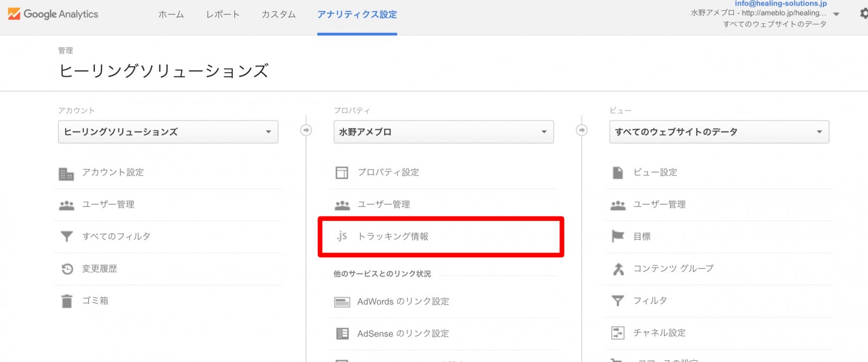Image resolution: width=868 pixels, height=362 pixels.
Task: Click the プロパティ column label
Action: pyautogui.click(x=352, y=111)
